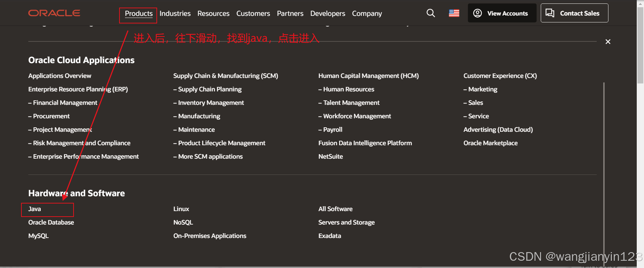This screenshot has height=268, width=644.
Task: Open Applications Overview link
Action: (60, 76)
